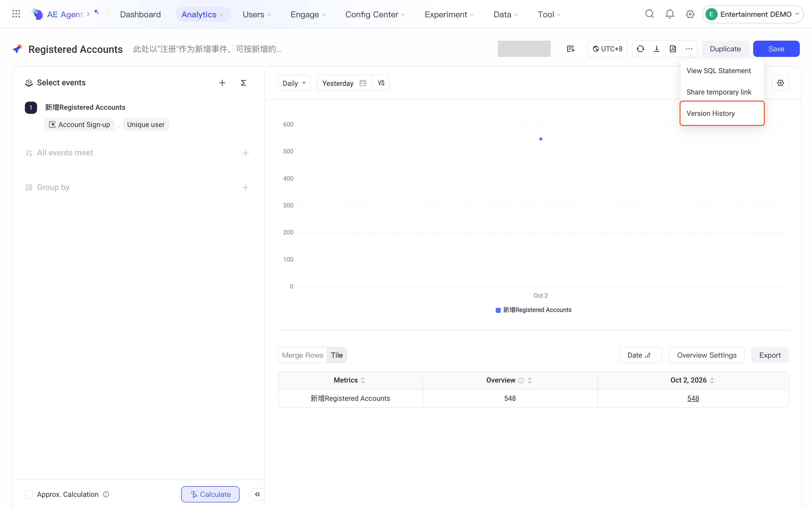
Task: Click the sigma formula icon
Action: (244, 83)
